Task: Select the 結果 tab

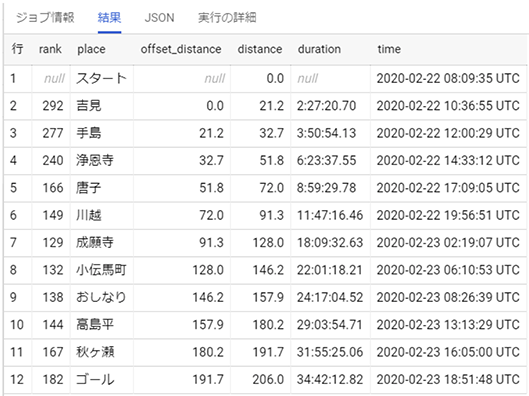Action: pos(109,18)
